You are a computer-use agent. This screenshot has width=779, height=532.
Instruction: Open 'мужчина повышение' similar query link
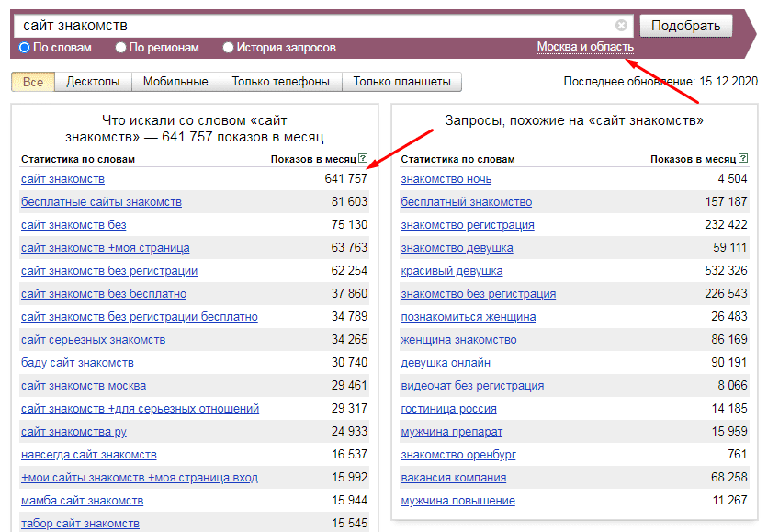coord(458,501)
